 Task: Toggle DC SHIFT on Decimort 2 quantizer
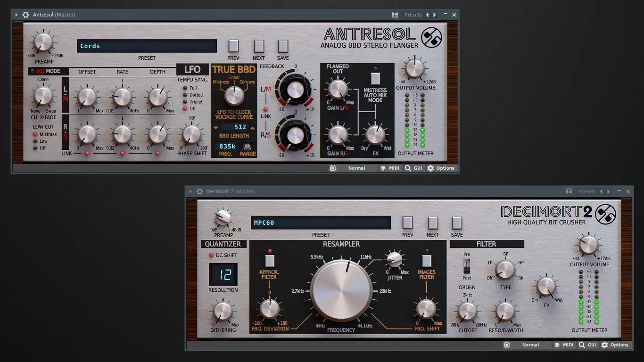pyautogui.click(x=212, y=255)
